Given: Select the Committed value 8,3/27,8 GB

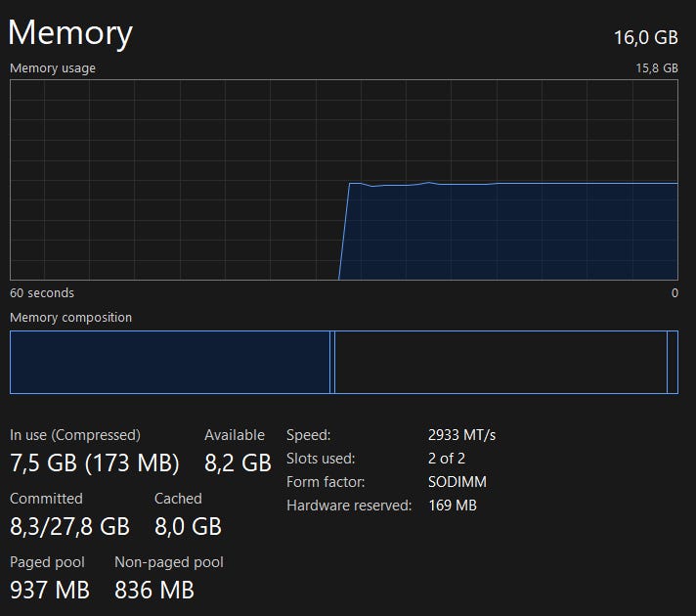Looking at the screenshot, I should tap(69, 527).
